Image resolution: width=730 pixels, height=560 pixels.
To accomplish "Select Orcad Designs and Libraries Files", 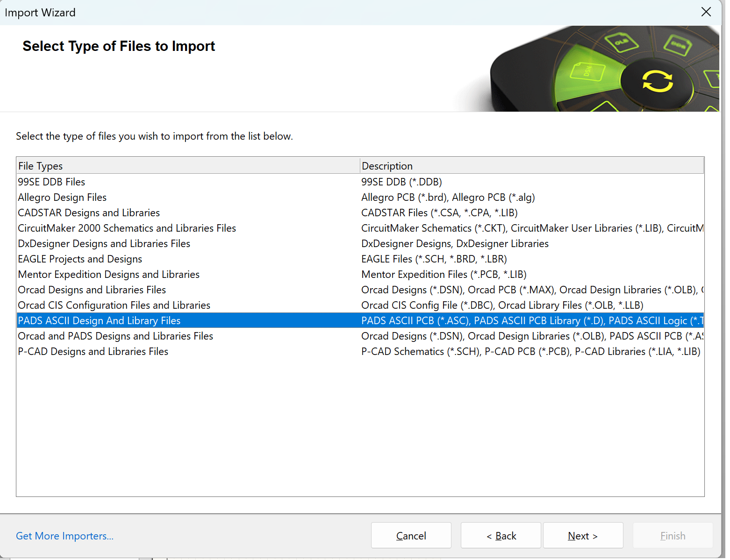I will (x=92, y=290).
